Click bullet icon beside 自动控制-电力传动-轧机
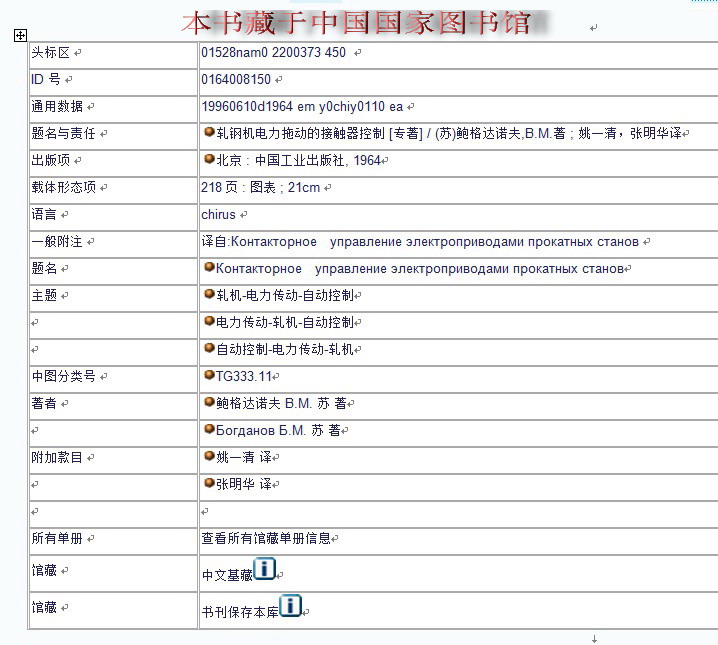This screenshot has height=645, width=718. point(209,348)
